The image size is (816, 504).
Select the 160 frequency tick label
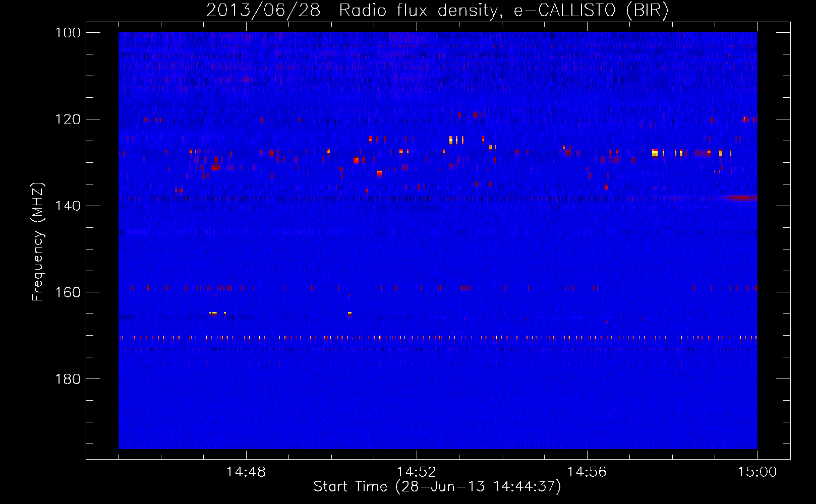pos(68,292)
